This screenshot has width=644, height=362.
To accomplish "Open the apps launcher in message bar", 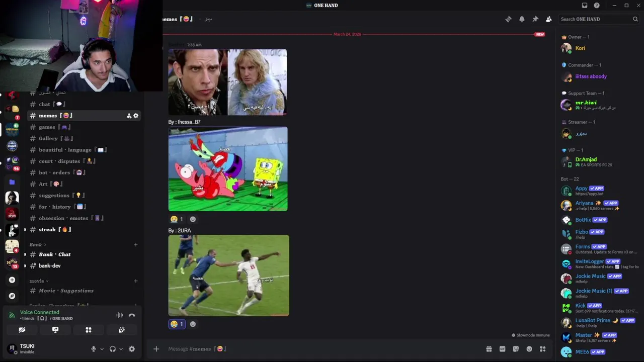I will [542, 349].
